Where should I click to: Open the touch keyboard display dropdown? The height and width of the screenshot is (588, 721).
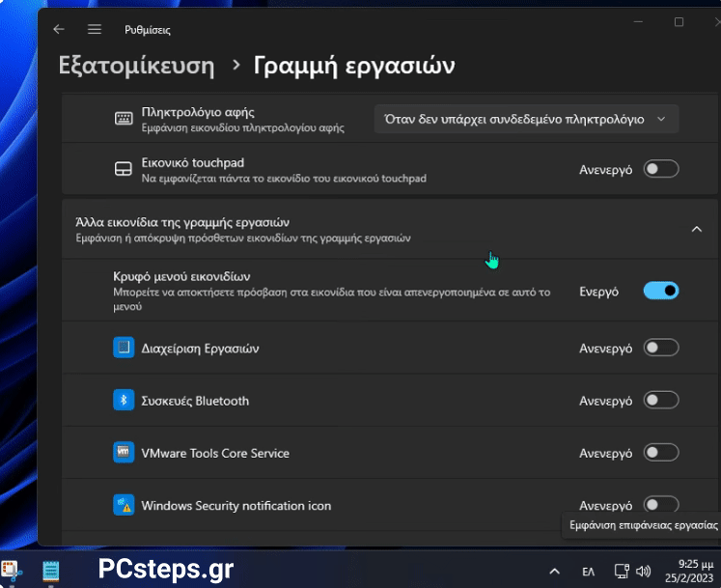pyautogui.click(x=525, y=119)
